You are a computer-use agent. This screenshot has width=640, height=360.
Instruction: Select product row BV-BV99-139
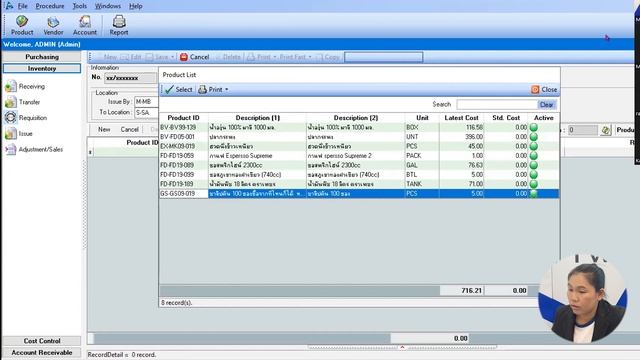point(359,127)
